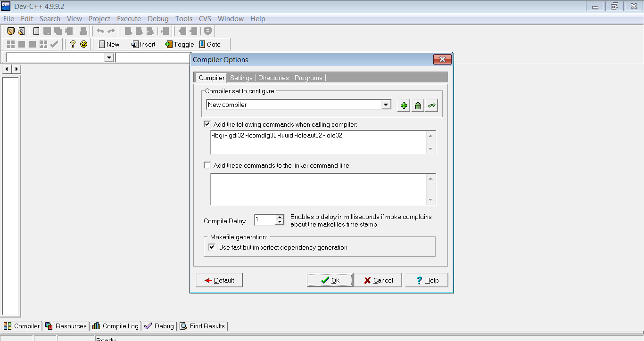Open the Help menu in the menu bar
644x341 pixels.
[x=258, y=19]
